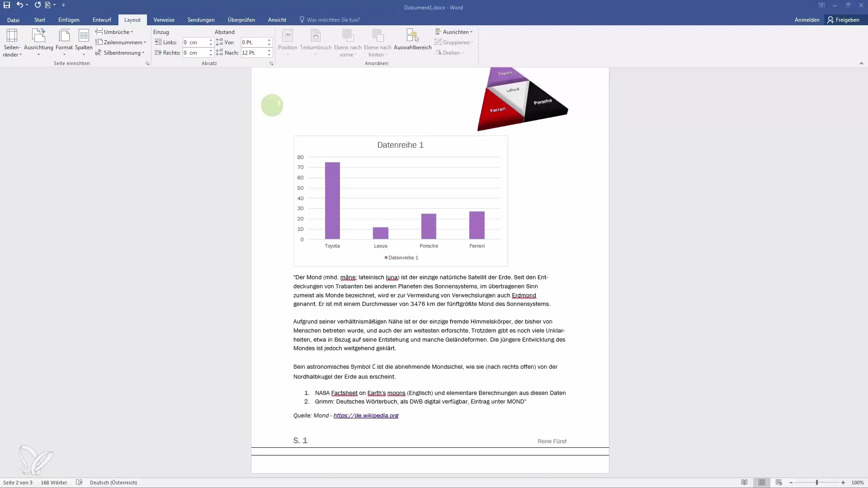Click the Seite 2 von 3 indicator

(18, 483)
